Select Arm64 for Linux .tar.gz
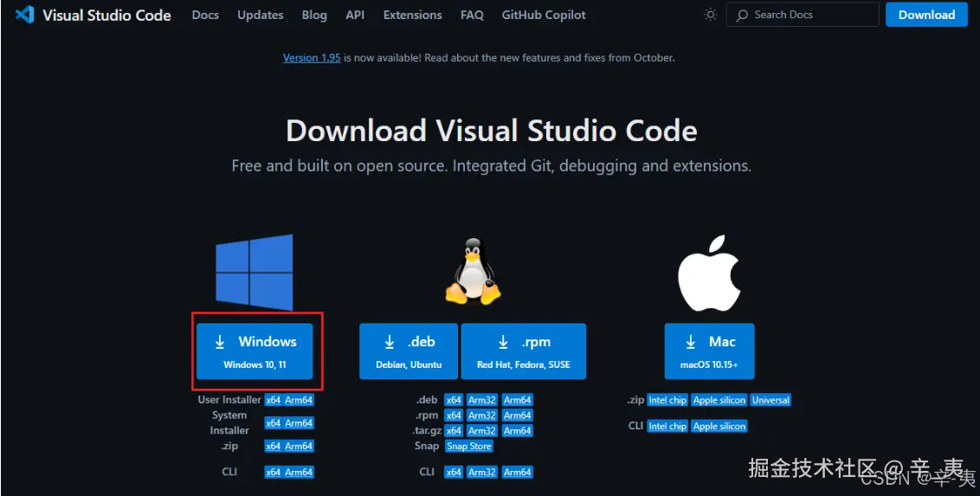This screenshot has width=980, height=496. pos(518,430)
